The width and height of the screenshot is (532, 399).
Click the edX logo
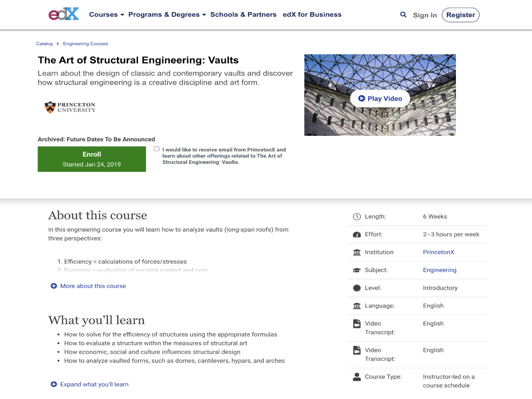pyautogui.click(x=64, y=14)
